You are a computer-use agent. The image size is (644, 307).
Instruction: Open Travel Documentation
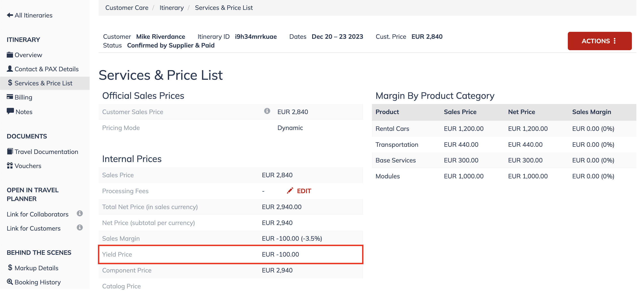(x=46, y=152)
